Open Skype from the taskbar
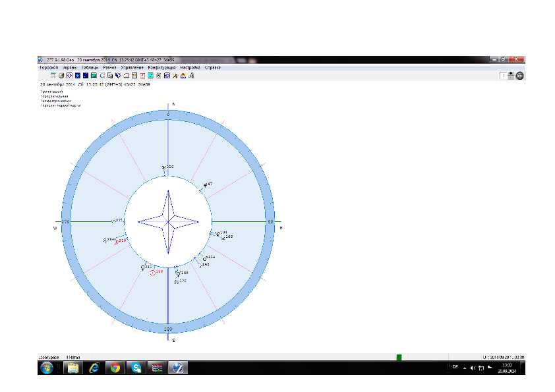The height and width of the screenshot is (392, 555). [135, 368]
